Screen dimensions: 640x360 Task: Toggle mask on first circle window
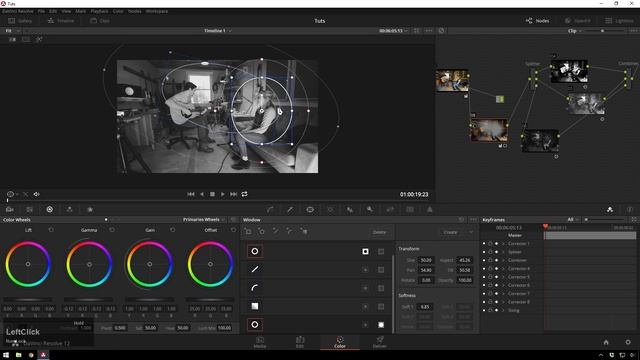(x=381, y=251)
